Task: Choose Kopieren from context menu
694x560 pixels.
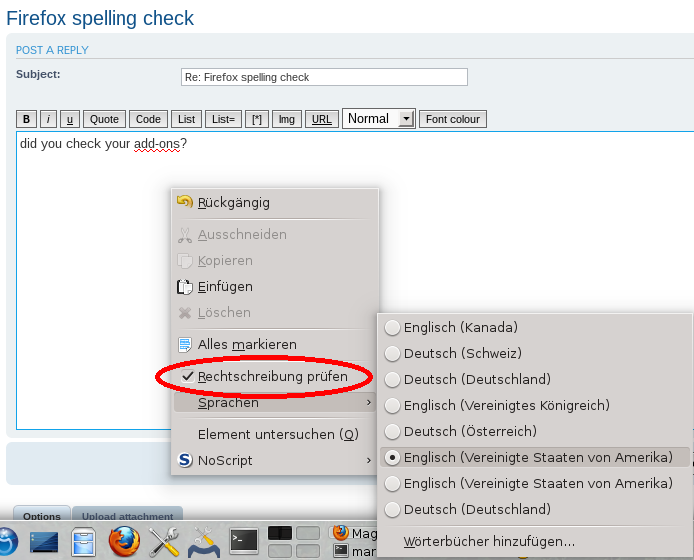Action: tap(275, 261)
